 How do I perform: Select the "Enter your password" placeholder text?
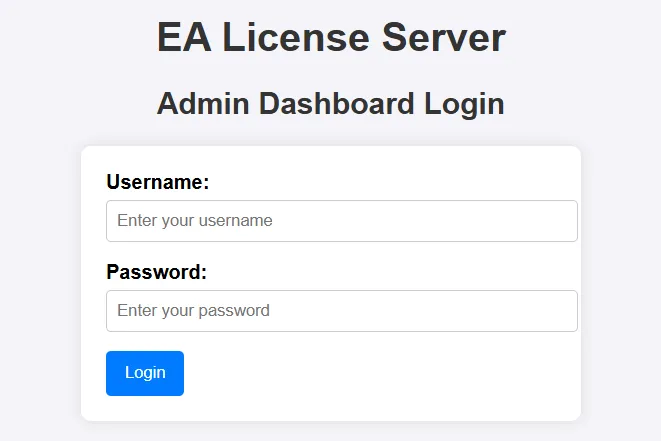(x=193, y=311)
